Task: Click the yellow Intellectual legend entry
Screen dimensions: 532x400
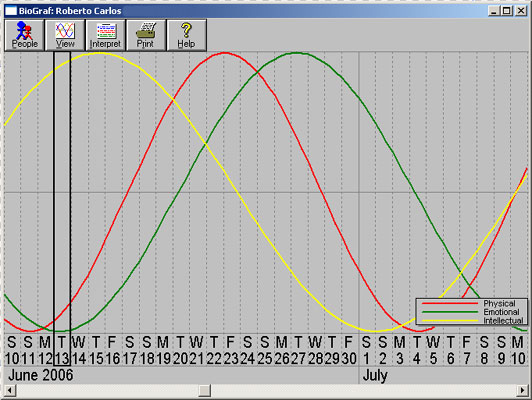Action: [x=472, y=321]
